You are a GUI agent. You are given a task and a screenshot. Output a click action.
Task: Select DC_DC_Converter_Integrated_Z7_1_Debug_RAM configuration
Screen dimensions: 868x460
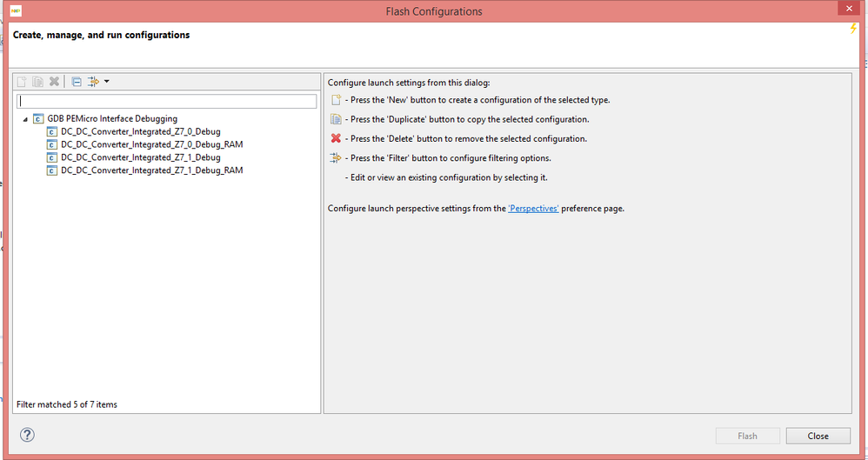click(x=151, y=170)
